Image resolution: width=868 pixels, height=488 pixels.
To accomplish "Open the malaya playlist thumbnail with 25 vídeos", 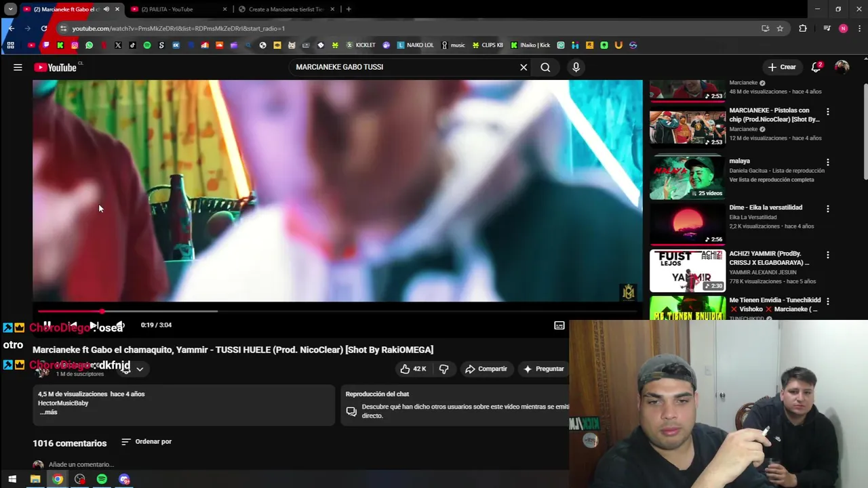I will coord(688,178).
